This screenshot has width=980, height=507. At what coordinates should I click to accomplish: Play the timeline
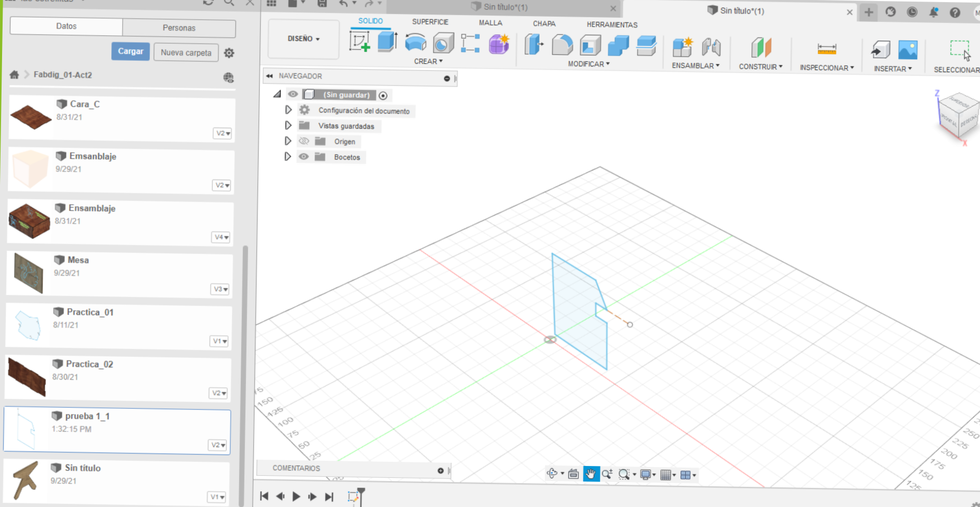coord(296,497)
